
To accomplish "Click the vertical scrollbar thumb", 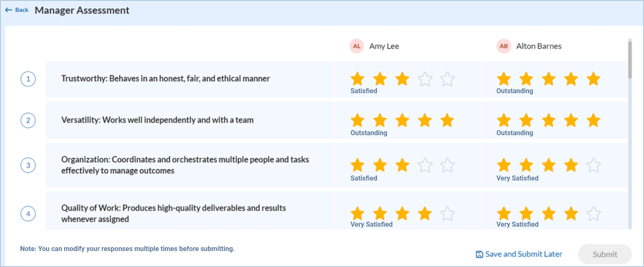I will (x=630, y=59).
